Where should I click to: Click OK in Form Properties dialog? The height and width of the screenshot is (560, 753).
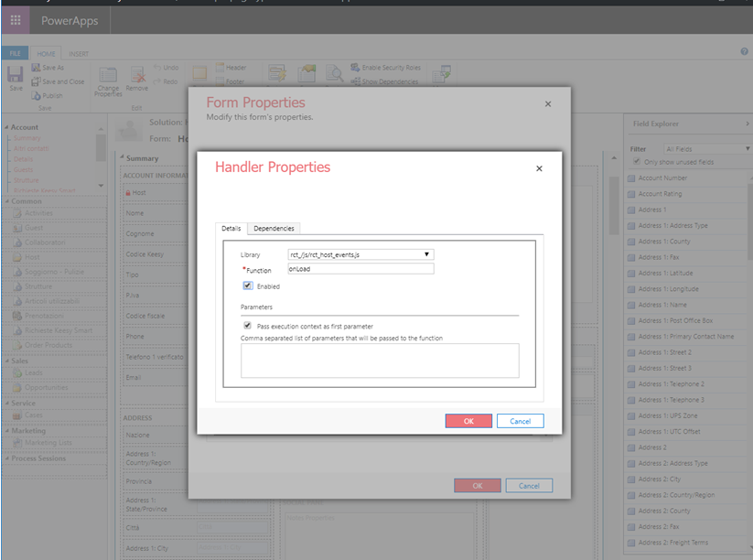pyautogui.click(x=478, y=486)
